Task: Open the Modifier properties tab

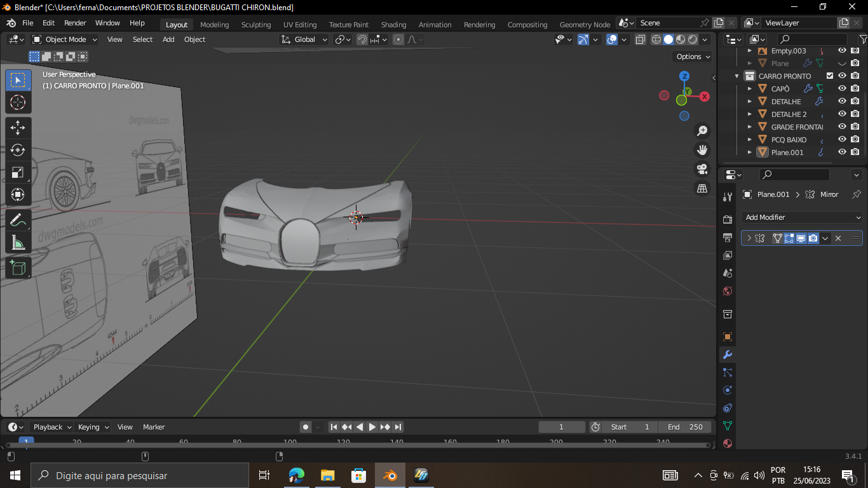Action: coord(728,355)
